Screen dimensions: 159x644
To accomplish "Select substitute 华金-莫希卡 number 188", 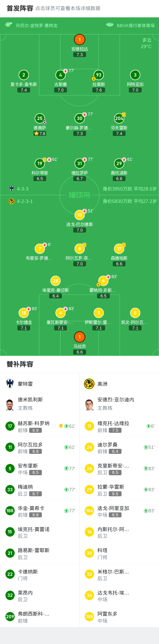I will (x=10, y=511).
